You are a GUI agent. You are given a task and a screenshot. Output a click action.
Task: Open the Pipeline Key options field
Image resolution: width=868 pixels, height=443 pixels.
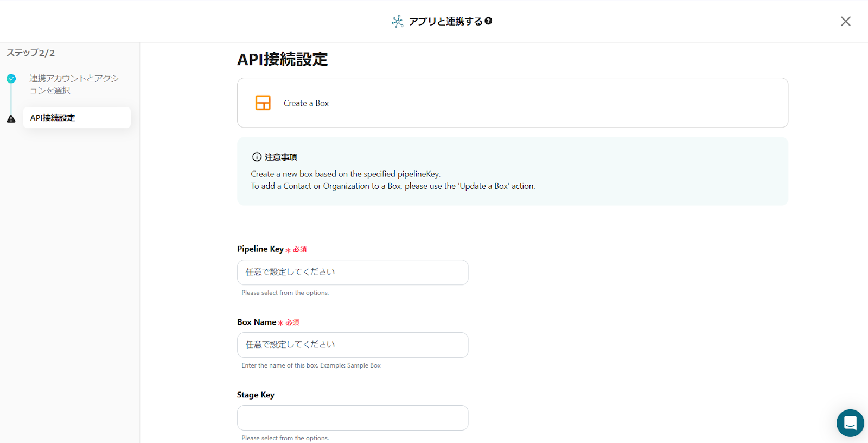(x=353, y=272)
